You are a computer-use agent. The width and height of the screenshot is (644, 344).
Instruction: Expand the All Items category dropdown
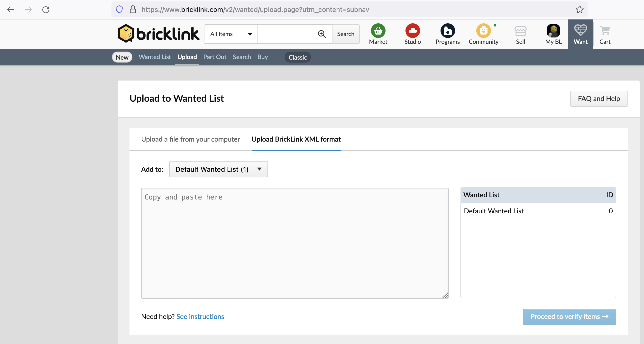pyautogui.click(x=231, y=34)
